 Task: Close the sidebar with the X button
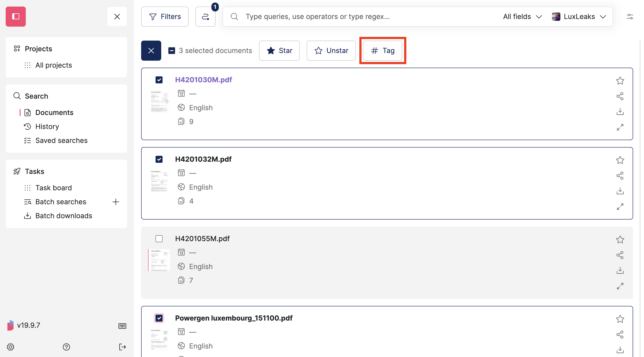point(117,17)
